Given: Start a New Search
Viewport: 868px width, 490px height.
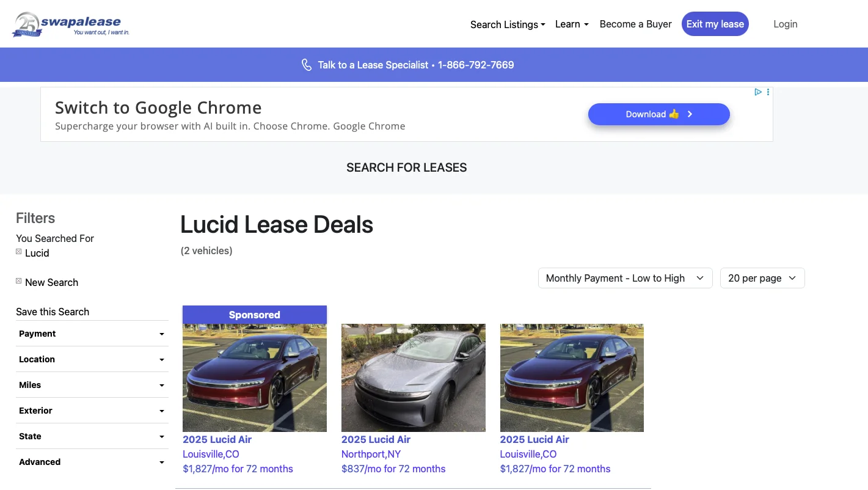Looking at the screenshot, I should point(51,282).
